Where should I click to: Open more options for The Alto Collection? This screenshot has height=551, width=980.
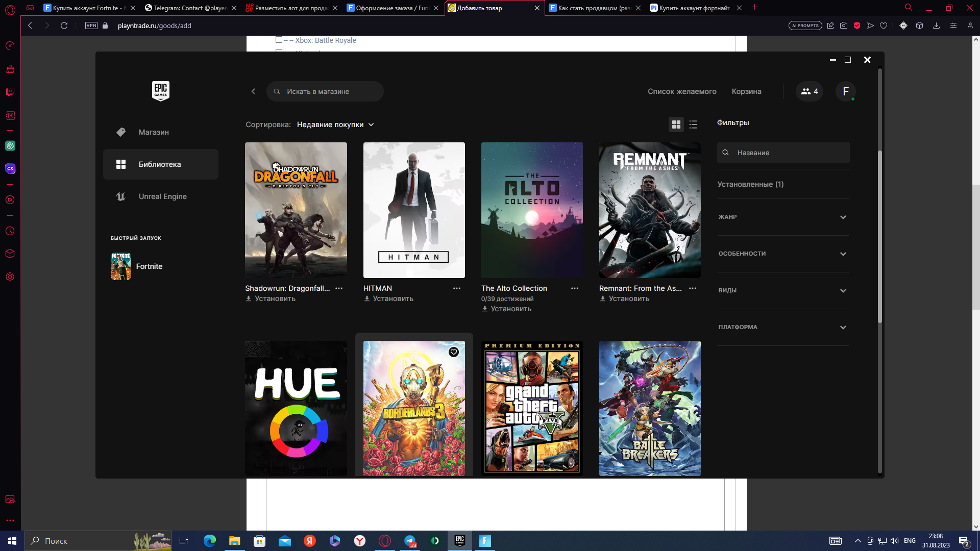pos(575,288)
